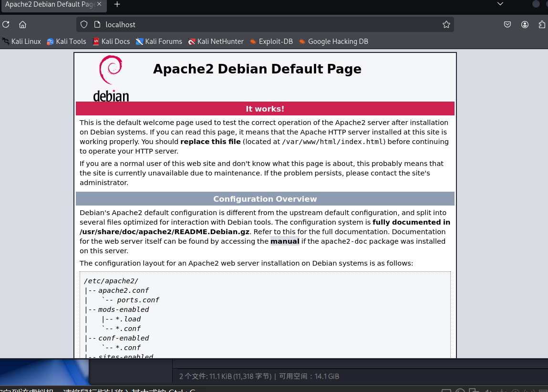Screen dimensions: 548x392
Task: Open the Exploit-DB bookmark
Action: tap(271, 41)
